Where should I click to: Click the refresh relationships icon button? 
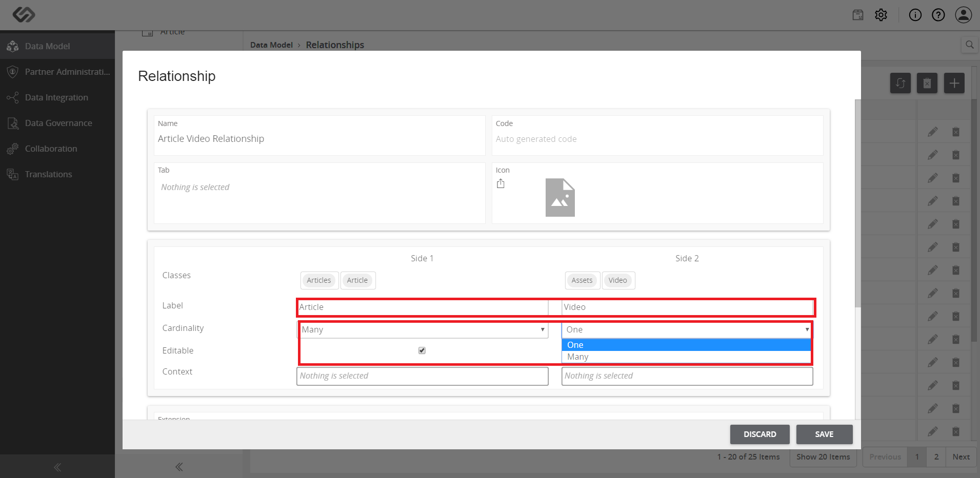click(x=901, y=83)
